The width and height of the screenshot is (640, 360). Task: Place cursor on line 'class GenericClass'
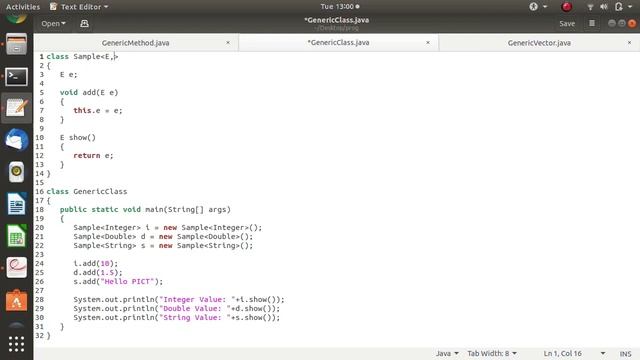[x=87, y=191]
